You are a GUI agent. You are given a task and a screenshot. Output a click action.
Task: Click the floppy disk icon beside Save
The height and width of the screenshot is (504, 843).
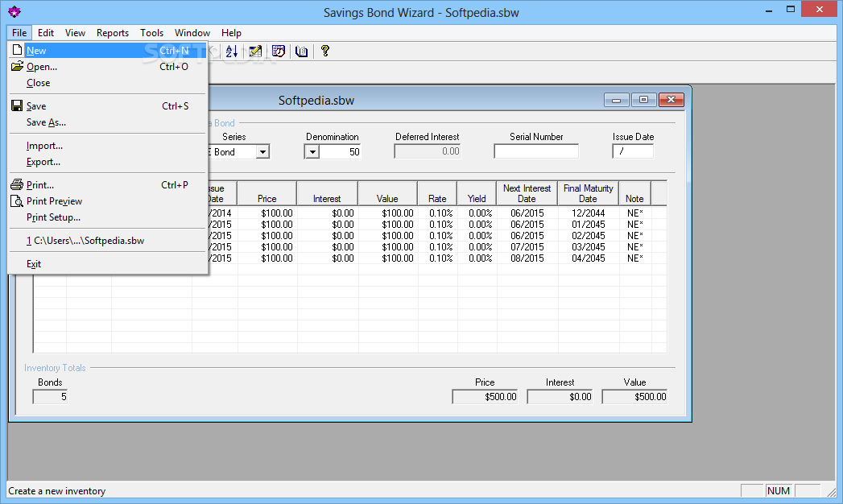coord(17,105)
